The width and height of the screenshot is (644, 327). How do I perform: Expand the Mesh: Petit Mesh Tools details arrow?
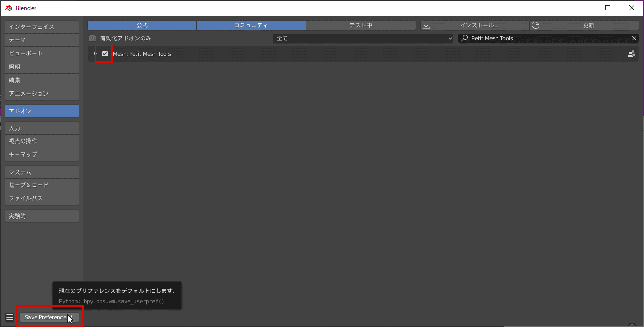click(95, 54)
